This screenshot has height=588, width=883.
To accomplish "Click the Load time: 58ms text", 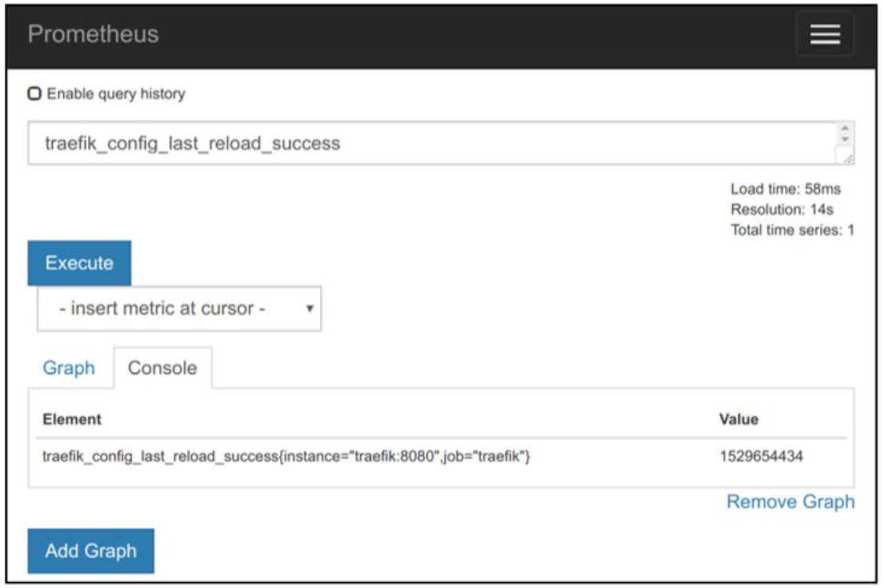I will [786, 189].
